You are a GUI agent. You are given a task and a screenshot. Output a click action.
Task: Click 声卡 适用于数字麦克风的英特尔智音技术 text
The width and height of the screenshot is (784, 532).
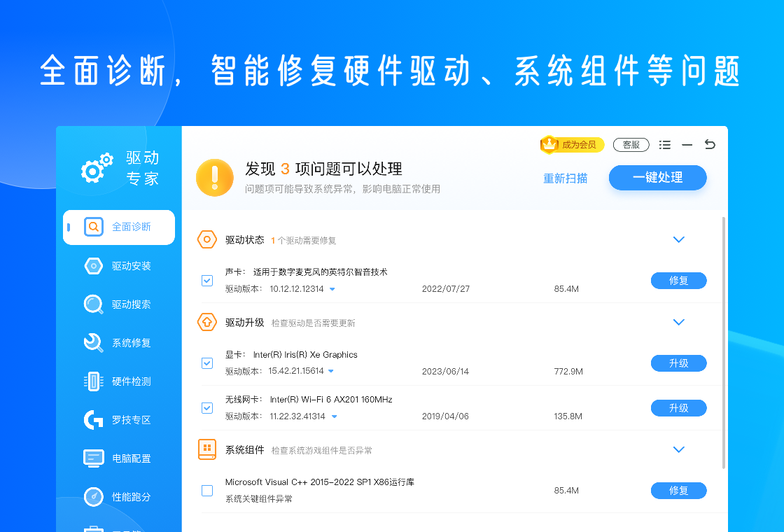[x=306, y=272]
